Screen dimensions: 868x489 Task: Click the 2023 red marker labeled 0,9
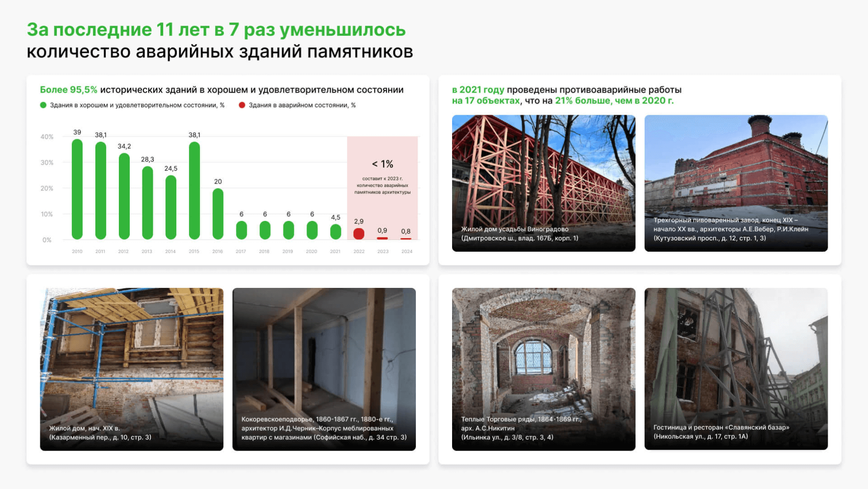pos(382,238)
